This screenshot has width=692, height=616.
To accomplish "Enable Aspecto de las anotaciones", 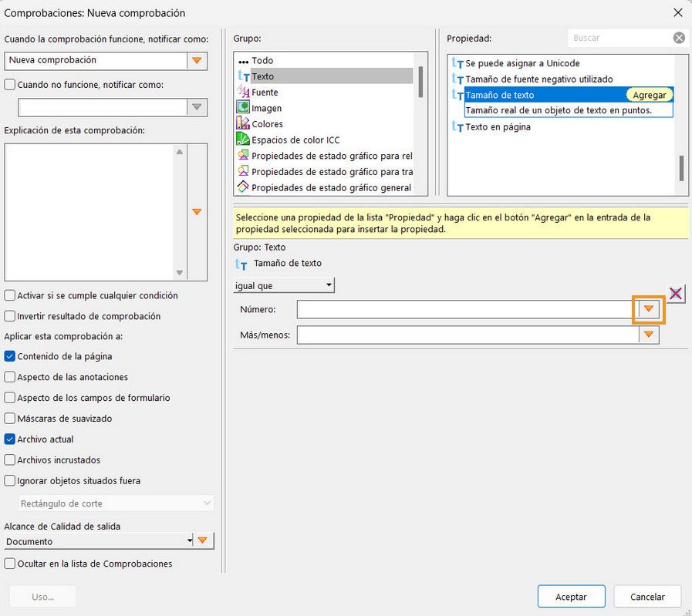I will [10, 377].
